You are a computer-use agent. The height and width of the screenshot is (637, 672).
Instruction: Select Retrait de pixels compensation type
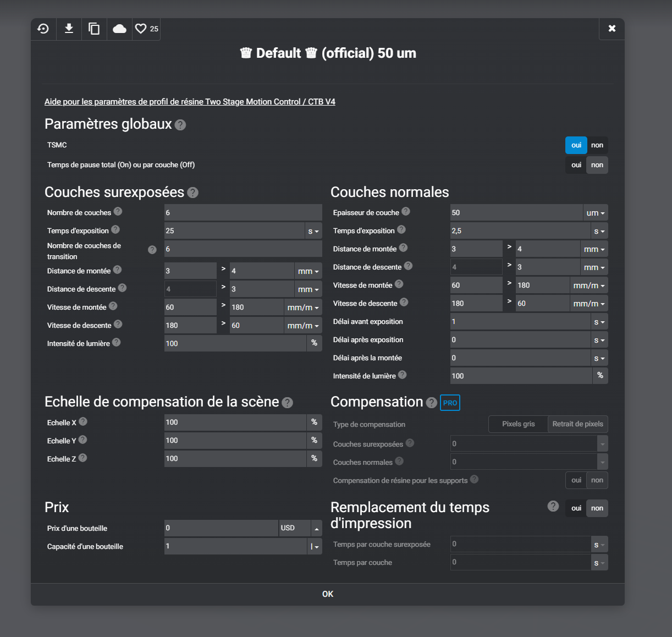[x=577, y=424]
